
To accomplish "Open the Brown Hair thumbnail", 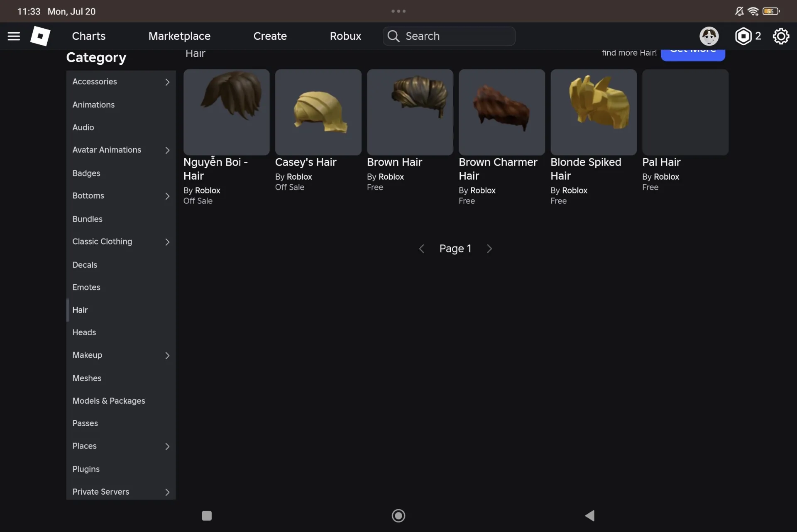I will click(410, 112).
